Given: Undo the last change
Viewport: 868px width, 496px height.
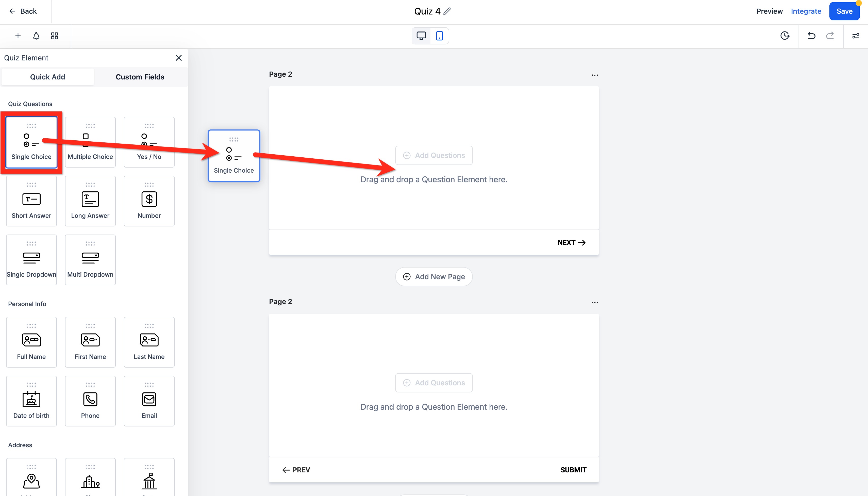Looking at the screenshot, I should [811, 36].
